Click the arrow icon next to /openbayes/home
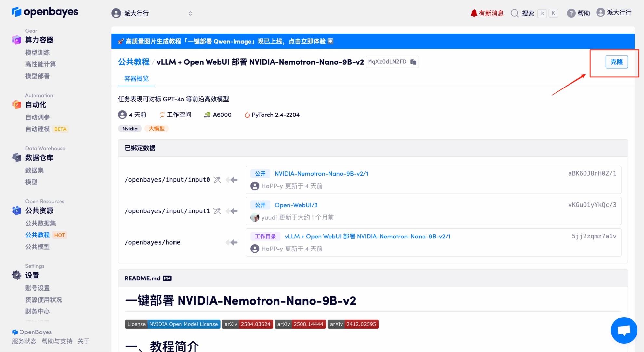 (232, 242)
